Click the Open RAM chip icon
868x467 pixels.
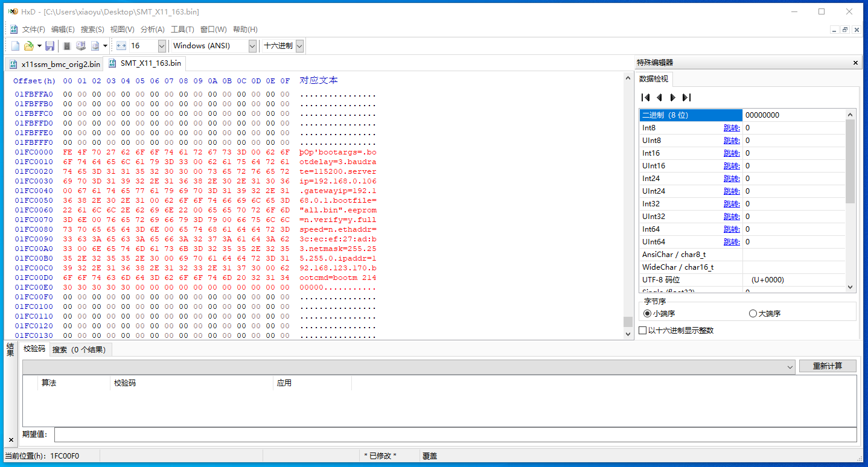pos(67,46)
